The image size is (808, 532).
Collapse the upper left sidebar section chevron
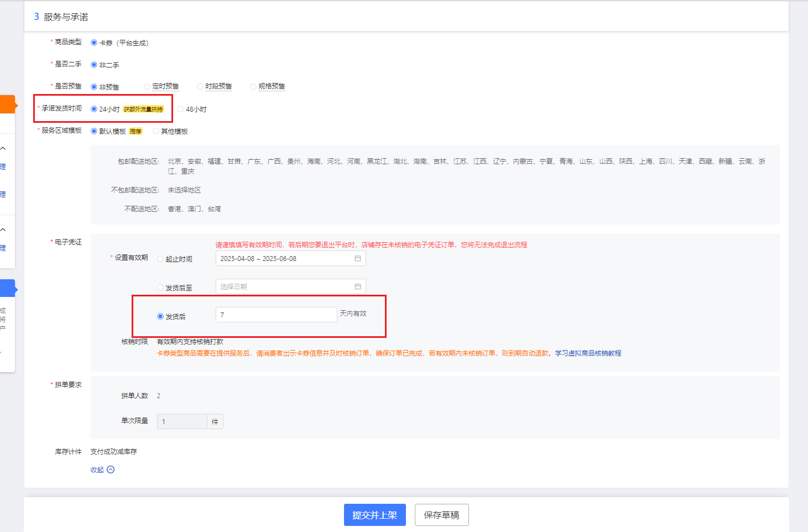pyautogui.click(x=3, y=148)
